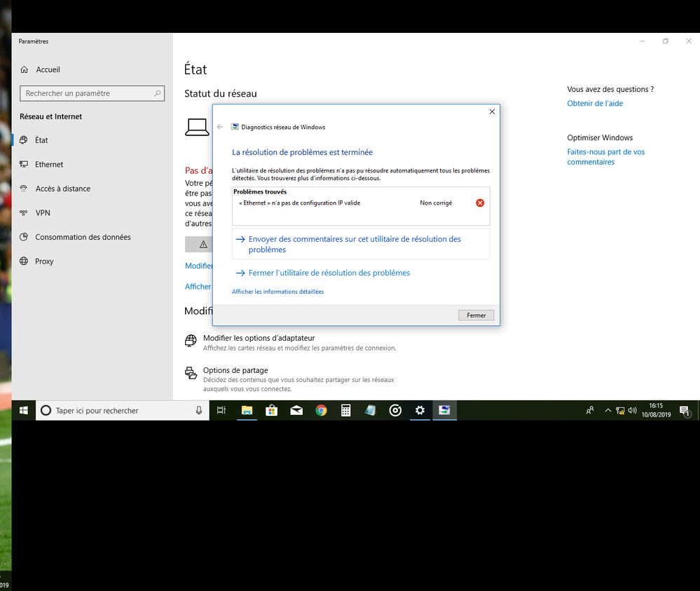
Task: Click the circular target app icon in the taskbar
Action: pos(395,411)
